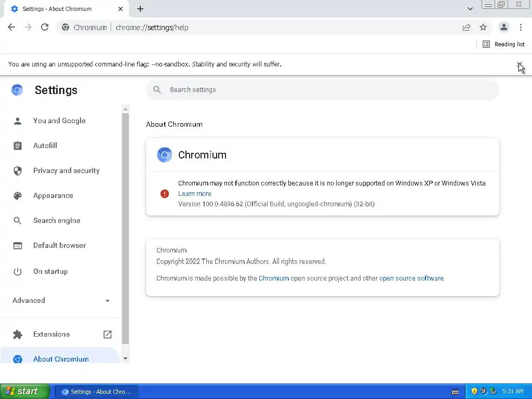Open a new tab with the plus button
This screenshot has height=399, width=532.
(140, 9)
